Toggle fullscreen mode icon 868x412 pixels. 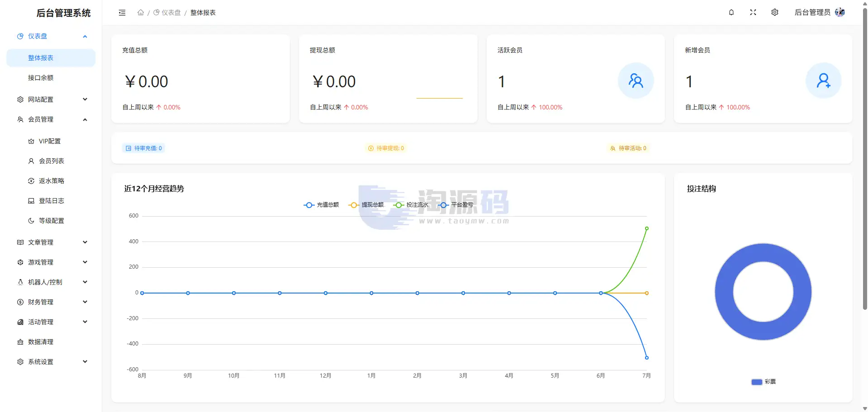753,12
